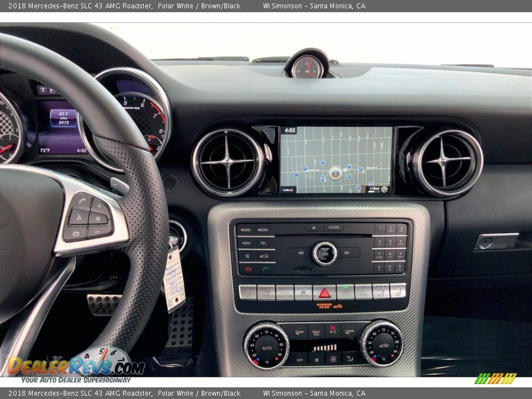Select the MEDIA button

click(x=263, y=230)
